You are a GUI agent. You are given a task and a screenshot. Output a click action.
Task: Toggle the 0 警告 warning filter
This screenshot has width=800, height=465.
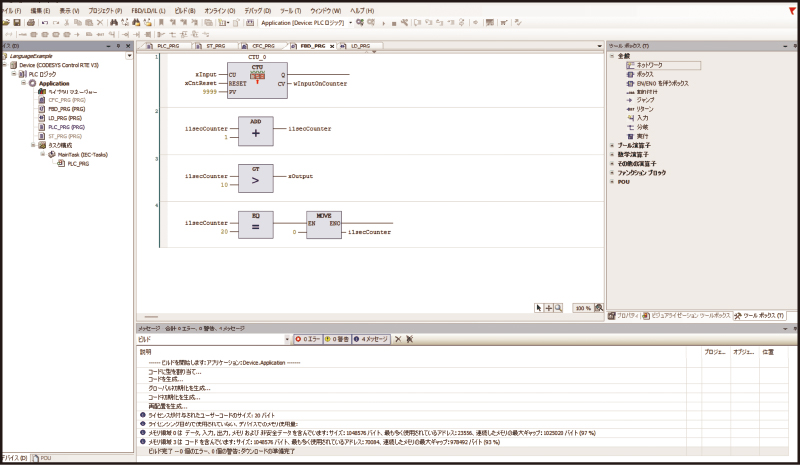[337, 339]
